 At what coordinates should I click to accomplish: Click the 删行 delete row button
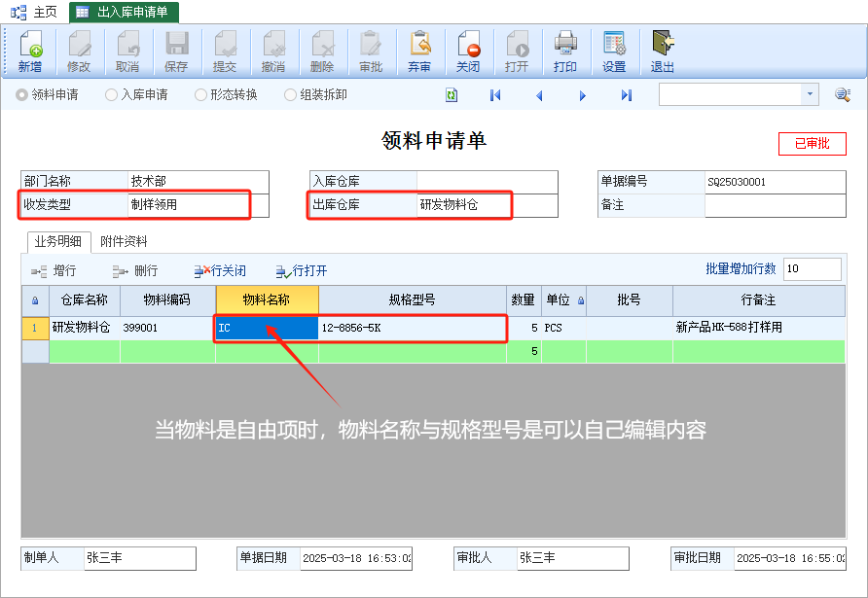point(135,270)
